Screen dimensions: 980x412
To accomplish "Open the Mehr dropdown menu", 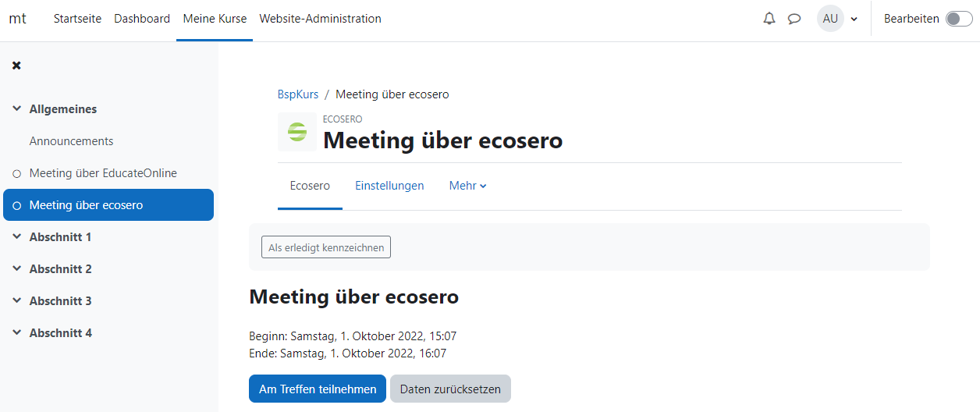I will point(467,186).
